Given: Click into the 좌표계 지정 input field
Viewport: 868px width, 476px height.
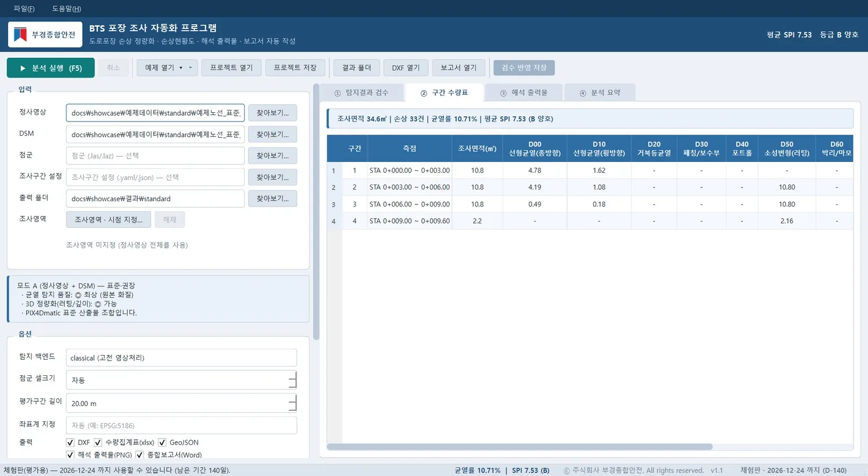Looking at the screenshot, I should [181, 425].
